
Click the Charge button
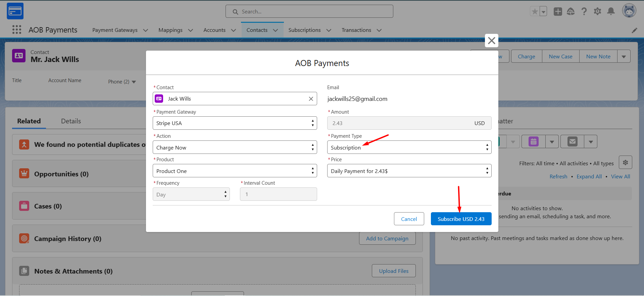tap(527, 56)
